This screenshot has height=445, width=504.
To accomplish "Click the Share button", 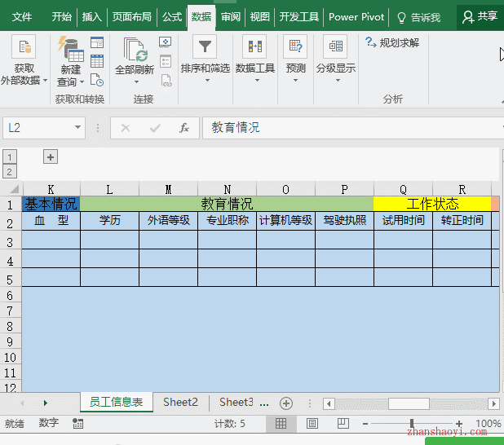I will [480, 16].
